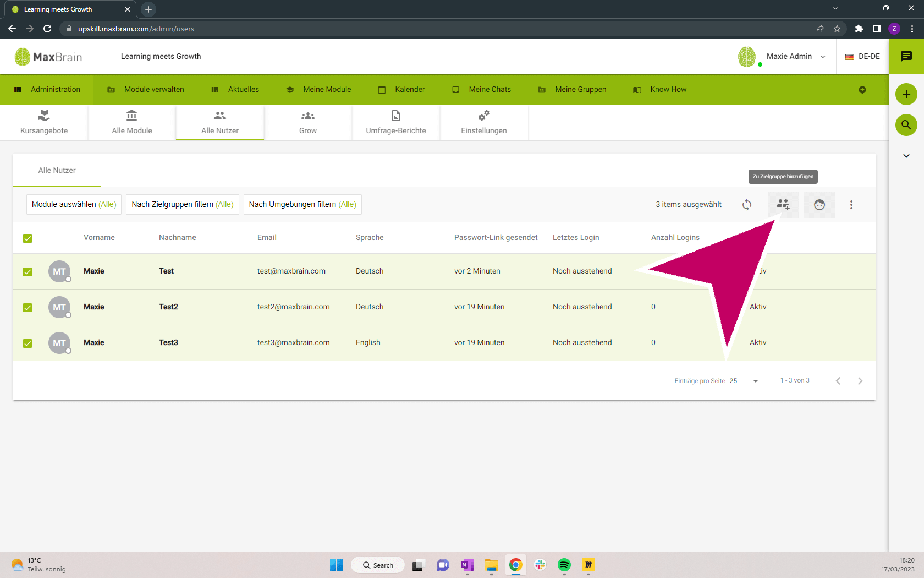Open the Module verwalten menu
The height and width of the screenshot is (578, 924).
(x=146, y=90)
